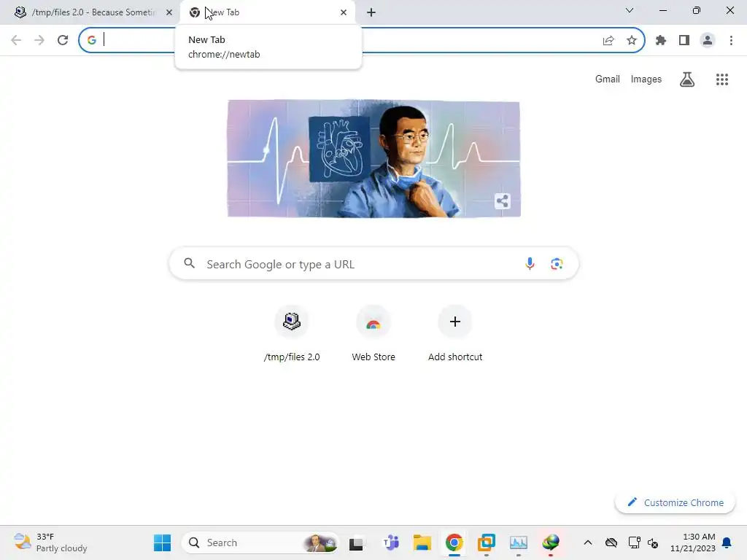Viewport: 747px width, 560px height.
Task: Close the New Tab tab
Action: point(344,12)
